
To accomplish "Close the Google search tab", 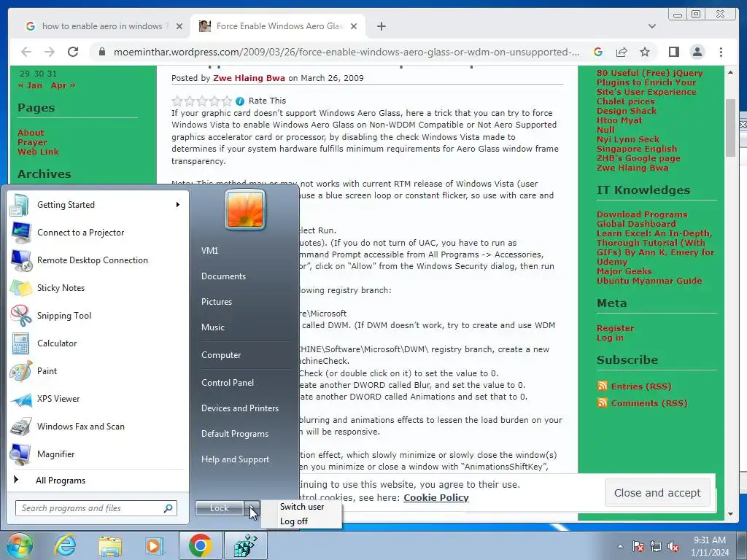I will (x=179, y=26).
